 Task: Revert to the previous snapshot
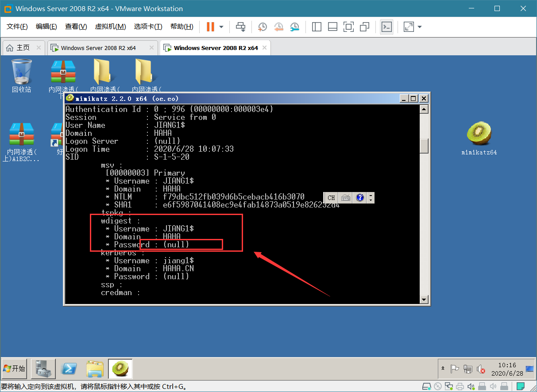point(278,27)
